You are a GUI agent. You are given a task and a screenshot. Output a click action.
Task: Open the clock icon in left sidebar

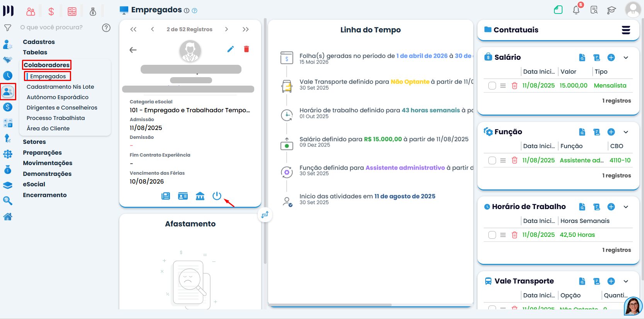point(8,76)
